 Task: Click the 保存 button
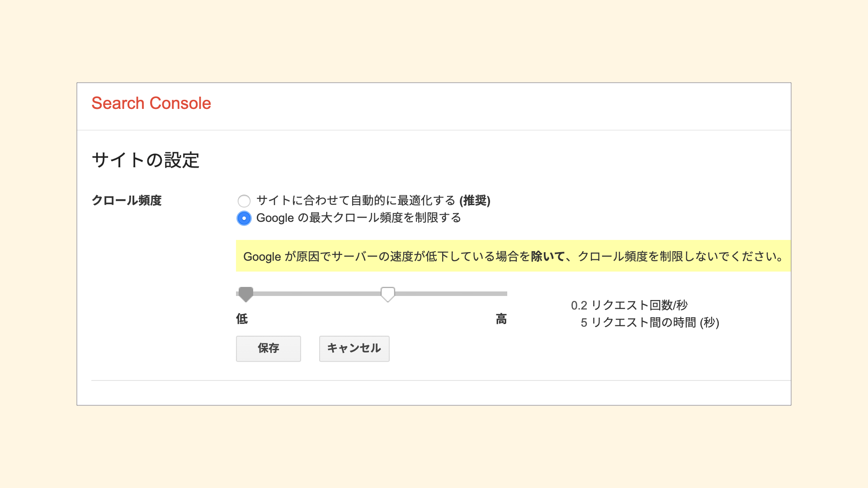coord(269,348)
